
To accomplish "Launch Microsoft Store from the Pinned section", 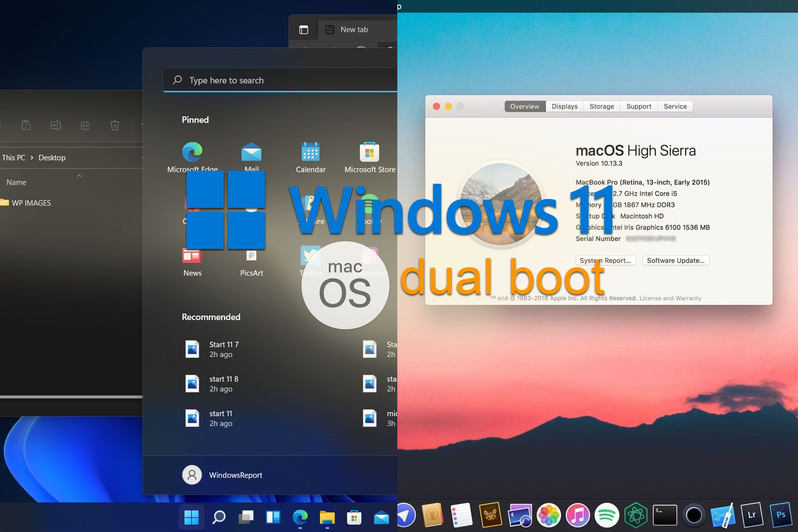I will click(369, 157).
